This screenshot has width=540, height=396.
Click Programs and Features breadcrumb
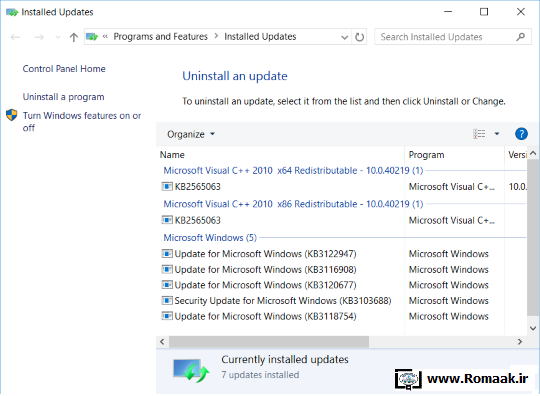coord(160,37)
